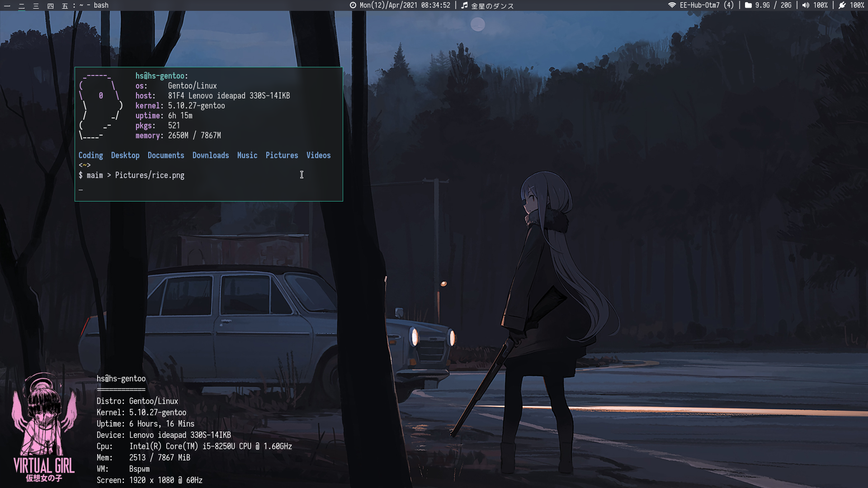The height and width of the screenshot is (488, 868).
Task: Click the Videos directory in terminal
Action: 318,155
